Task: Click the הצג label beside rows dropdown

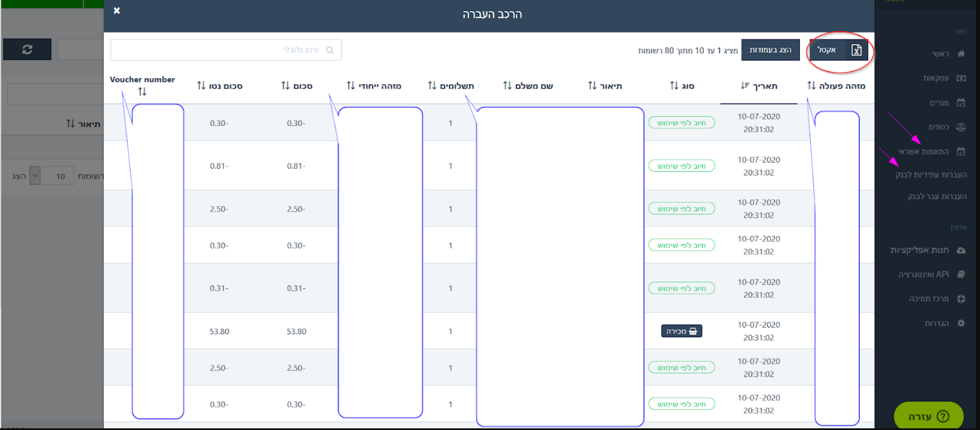Action: coord(19,176)
